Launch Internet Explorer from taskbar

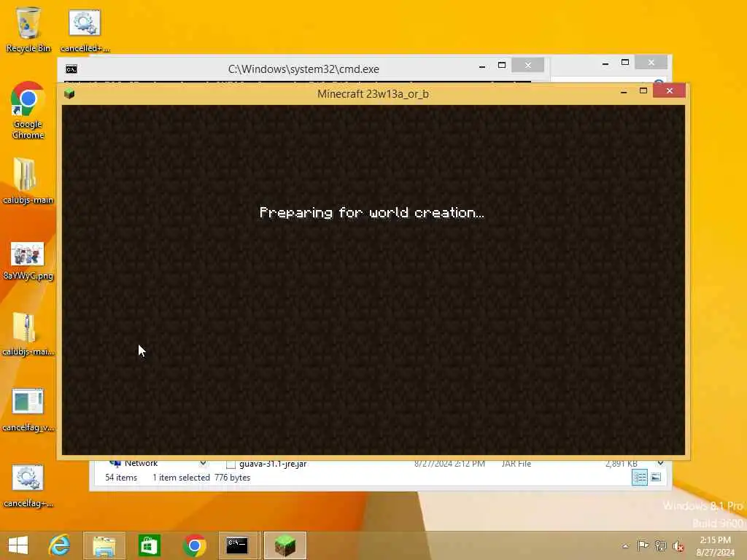(x=60, y=545)
